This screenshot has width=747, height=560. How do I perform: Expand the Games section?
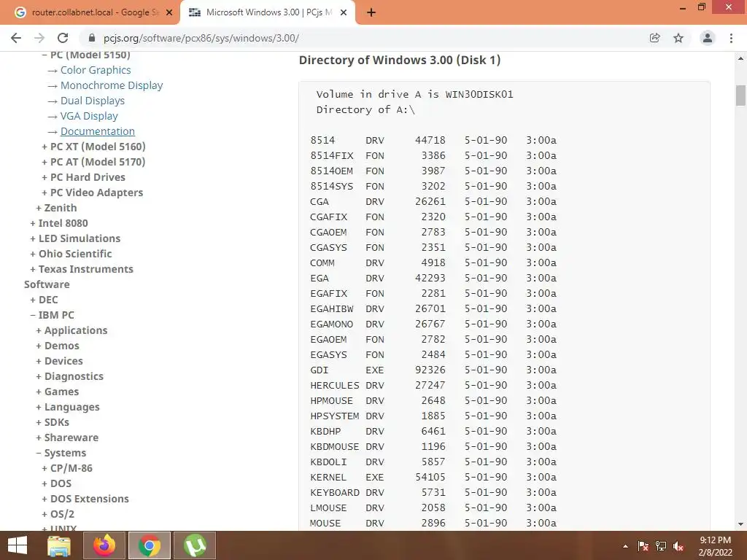tap(57, 392)
